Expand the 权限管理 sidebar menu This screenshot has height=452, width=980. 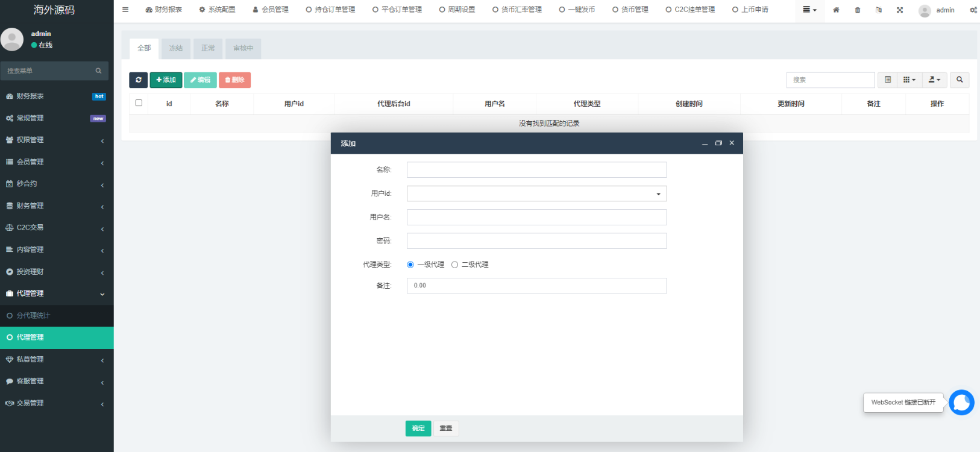pos(57,140)
